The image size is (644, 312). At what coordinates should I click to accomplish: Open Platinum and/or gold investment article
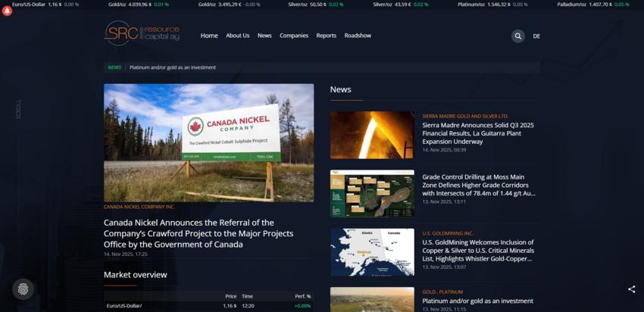(x=477, y=301)
